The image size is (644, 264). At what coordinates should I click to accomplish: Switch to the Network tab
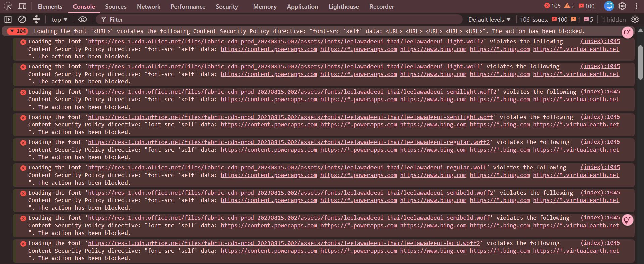tap(149, 6)
